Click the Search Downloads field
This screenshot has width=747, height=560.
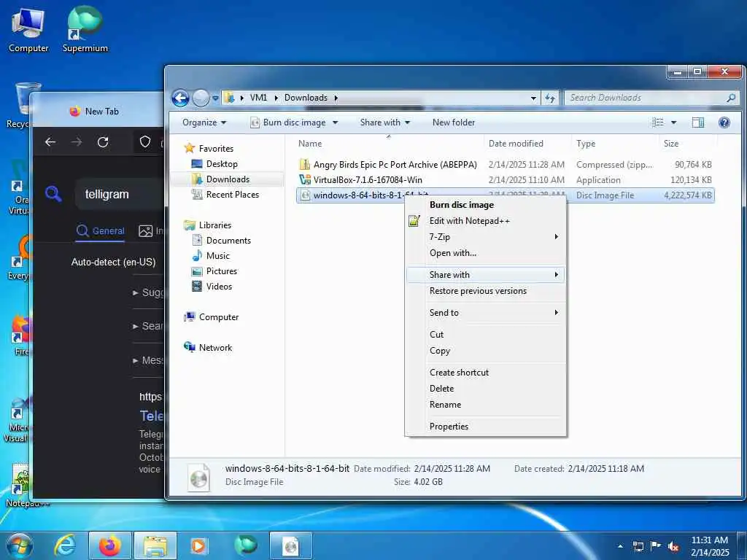pos(651,98)
